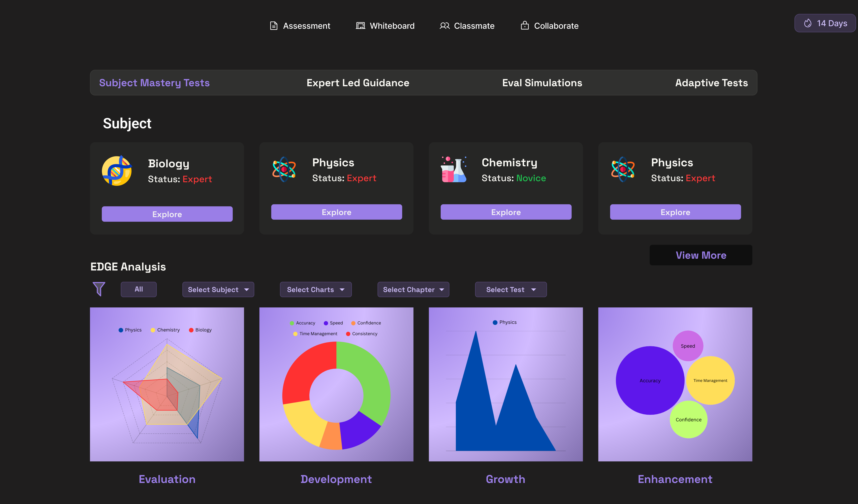Click the flame streak icon

coord(808,23)
